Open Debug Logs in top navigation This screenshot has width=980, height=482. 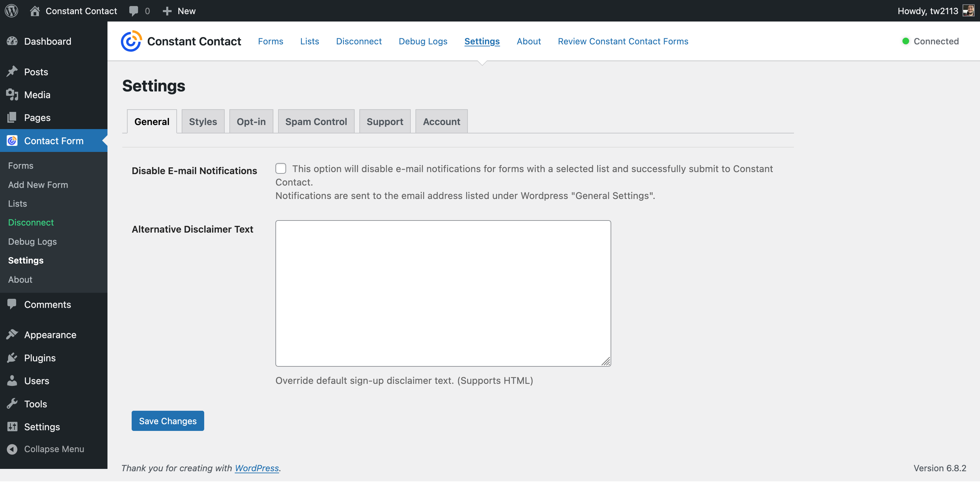423,41
